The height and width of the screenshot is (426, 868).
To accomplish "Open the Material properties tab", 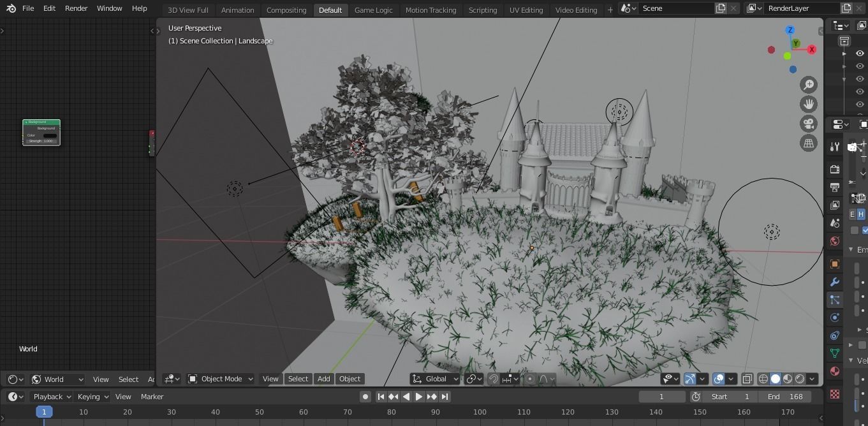I will pos(835,371).
